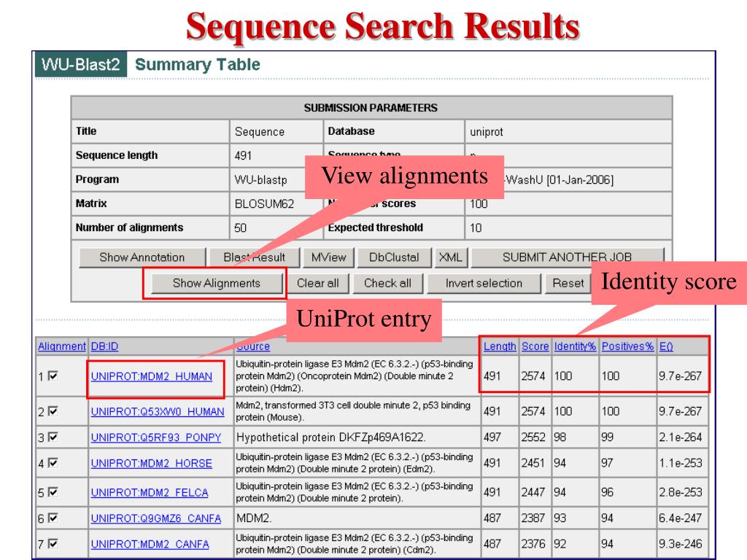Screen dimensions: 747x560
Task: Click Invert selection button
Action: (484, 284)
